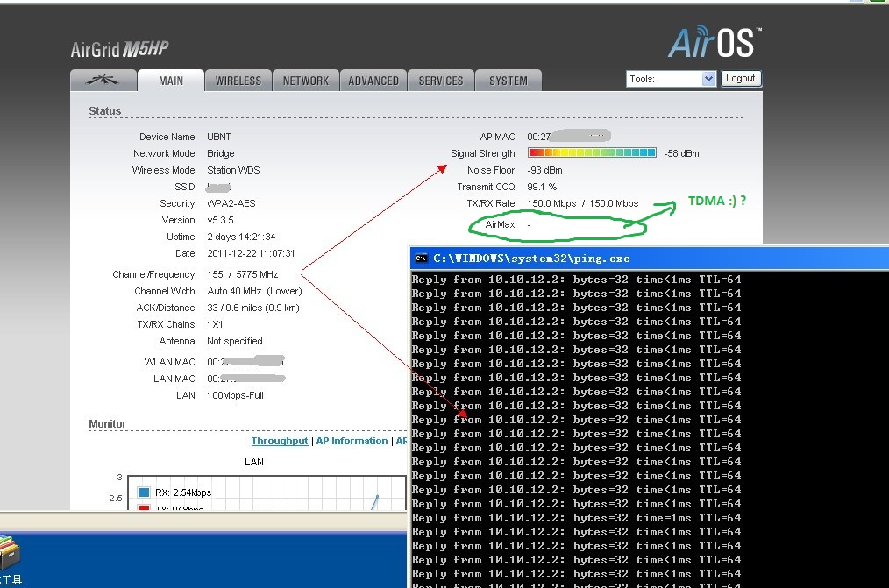Go to the NETWORK tab
Screen dimensions: 889x588
[x=305, y=81]
